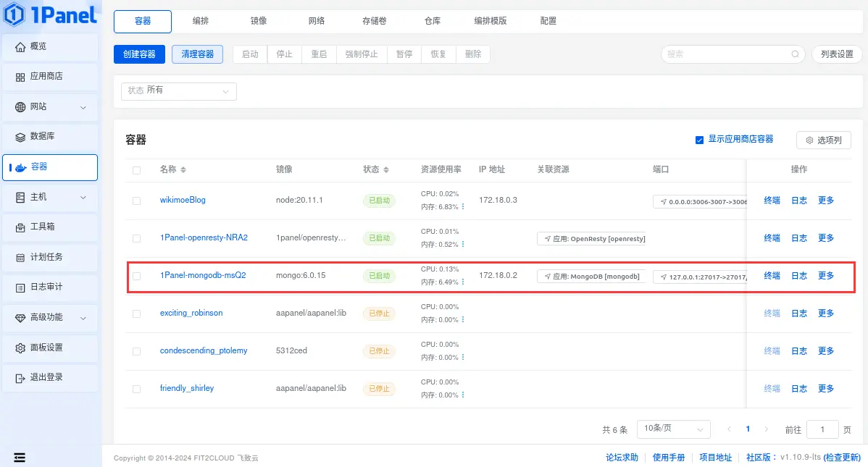Image resolution: width=868 pixels, height=467 pixels.
Task: Open the 状态 status filter dropdown
Action: (x=178, y=91)
